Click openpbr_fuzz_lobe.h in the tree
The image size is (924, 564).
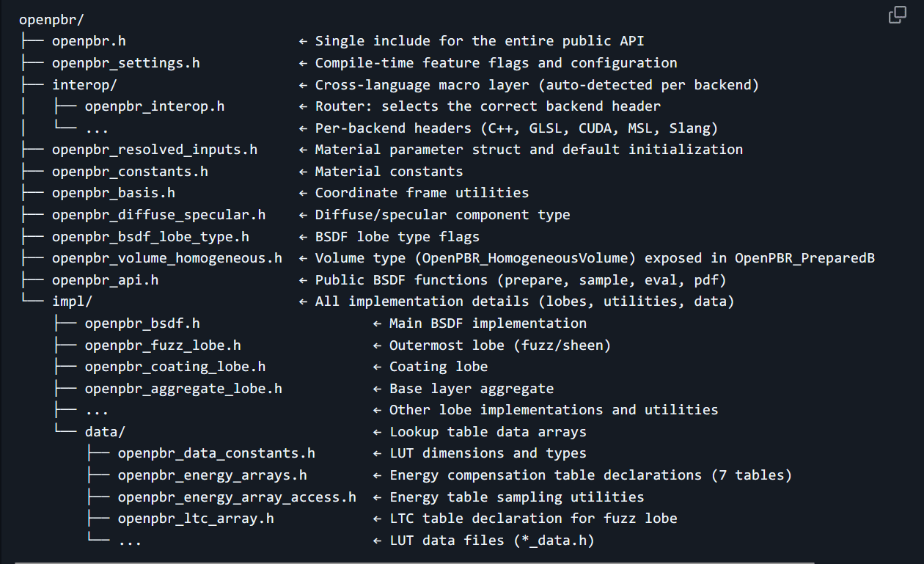163,345
